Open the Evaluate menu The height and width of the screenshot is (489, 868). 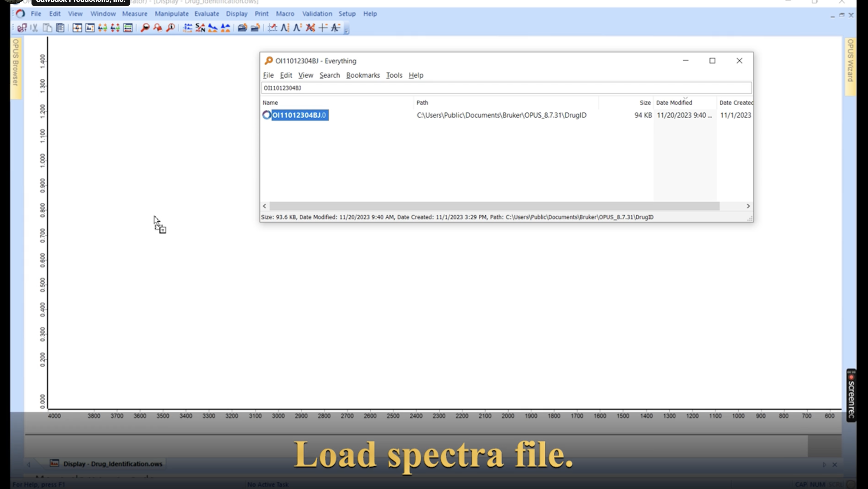[206, 14]
